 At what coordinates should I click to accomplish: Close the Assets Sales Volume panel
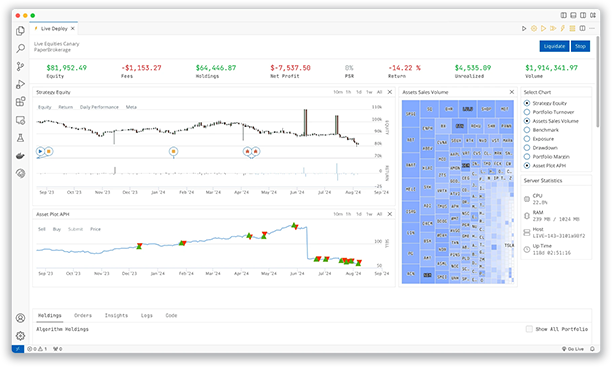pyautogui.click(x=512, y=92)
